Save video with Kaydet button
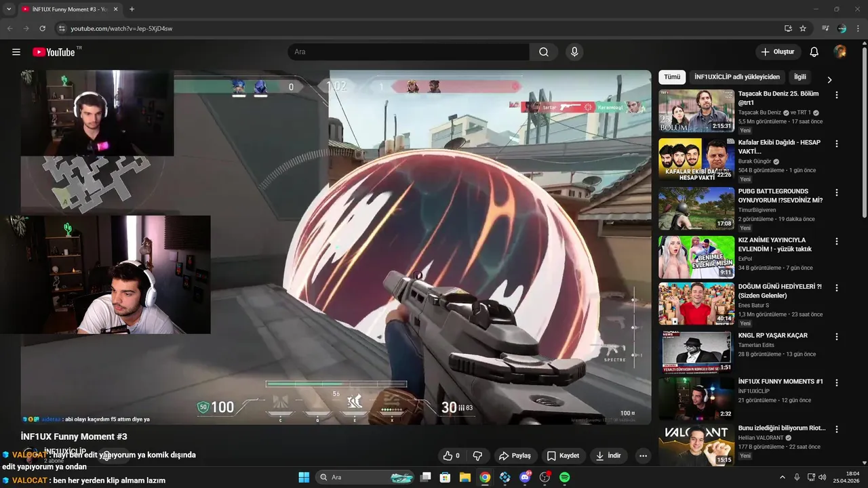Image resolution: width=868 pixels, height=488 pixels. (x=563, y=455)
